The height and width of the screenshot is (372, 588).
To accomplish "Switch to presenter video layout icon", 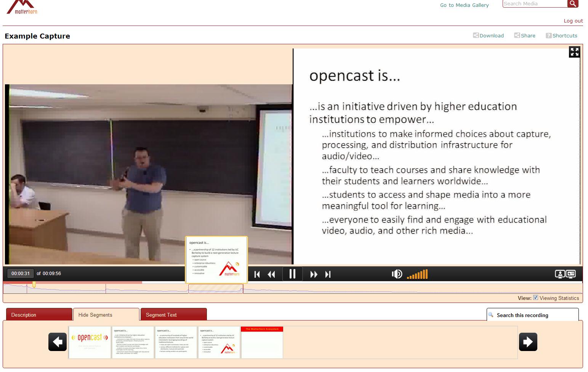I will click(x=560, y=274).
